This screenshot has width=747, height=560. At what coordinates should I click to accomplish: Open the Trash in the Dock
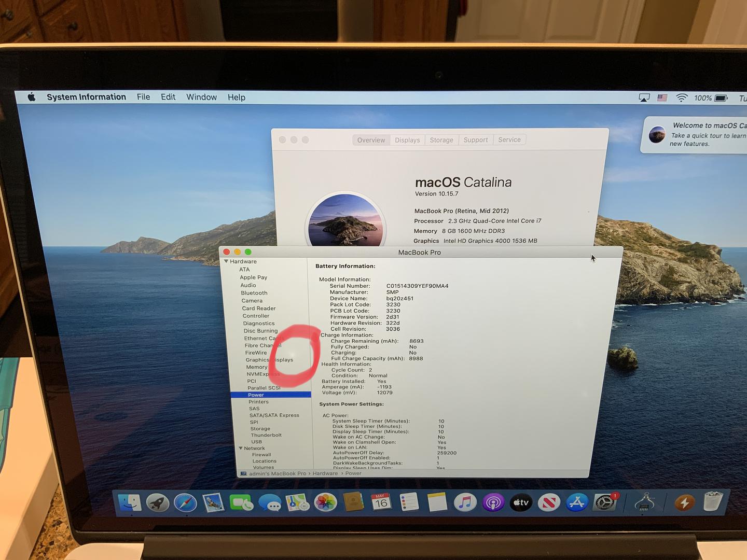[713, 501]
